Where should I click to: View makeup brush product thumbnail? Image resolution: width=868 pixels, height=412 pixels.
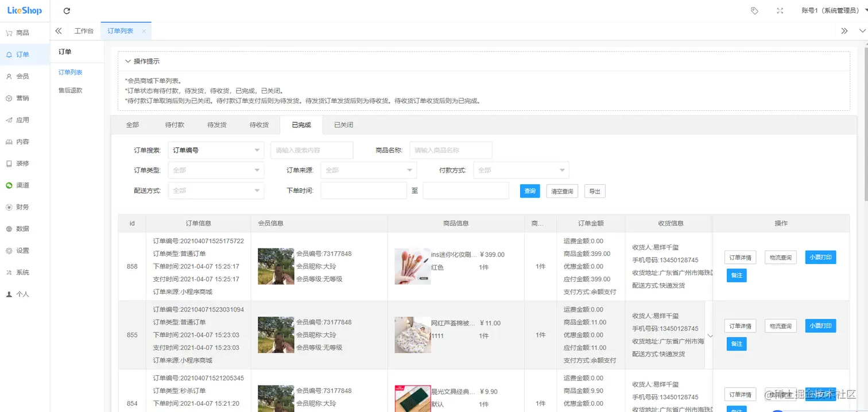coord(413,266)
